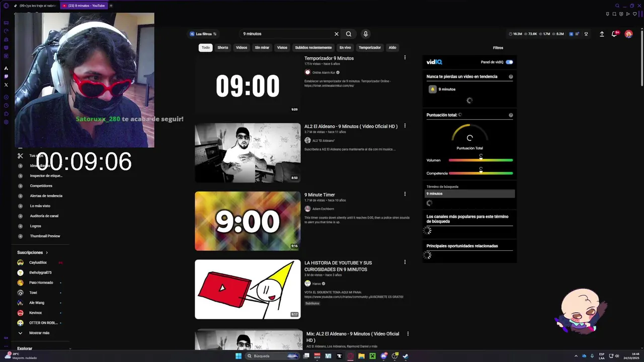Open the '9 Minute Timer' video thumbnail

tap(248, 221)
